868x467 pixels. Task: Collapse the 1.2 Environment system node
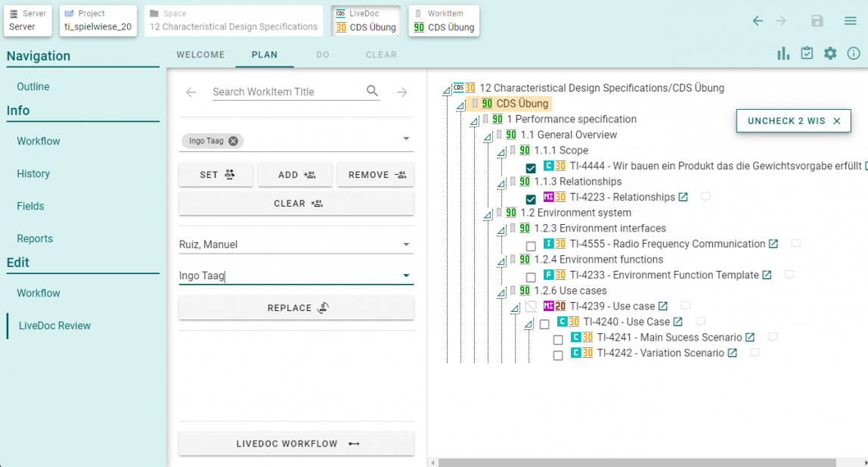pyautogui.click(x=487, y=213)
